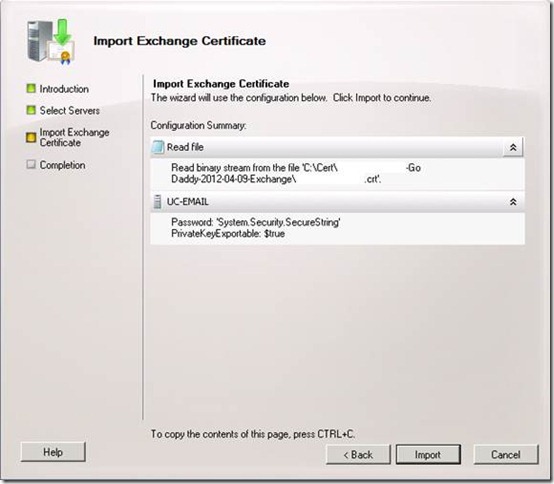Click the large wizard title at top
Screen dimensions: 554x484
(179, 41)
